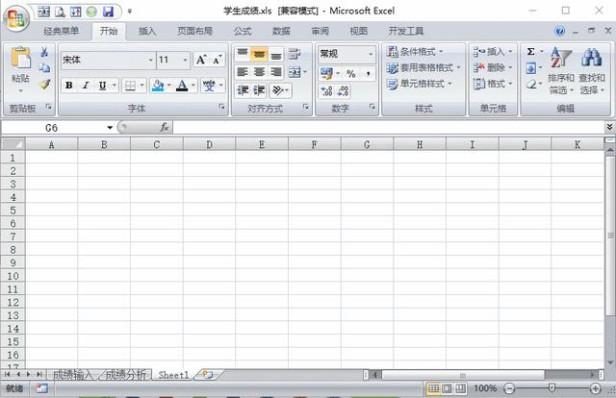Click the Font Color letter A icon

coord(182,85)
